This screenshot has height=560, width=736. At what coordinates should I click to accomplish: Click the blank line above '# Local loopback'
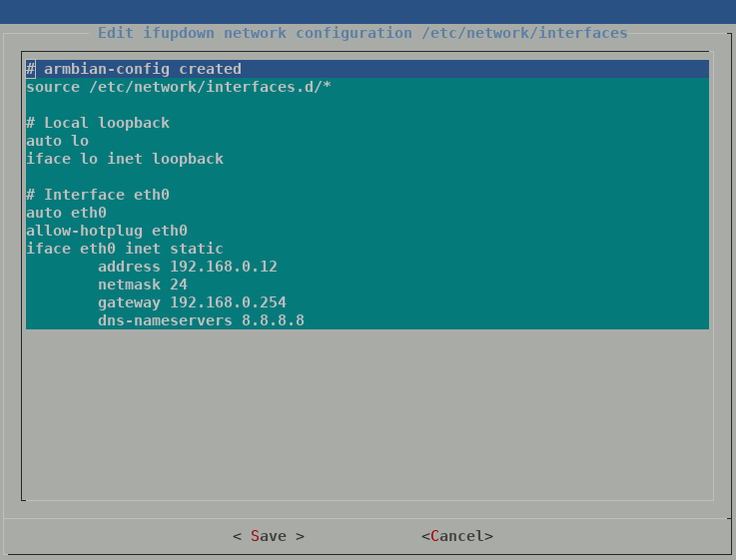coord(367,105)
